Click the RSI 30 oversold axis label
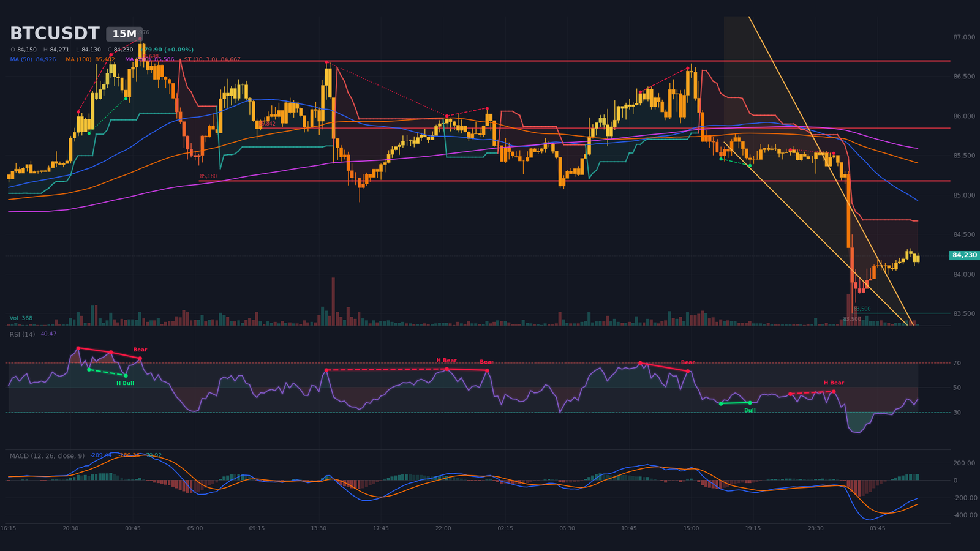The height and width of the screenshot is (551, 980). [x=957, y=413]
